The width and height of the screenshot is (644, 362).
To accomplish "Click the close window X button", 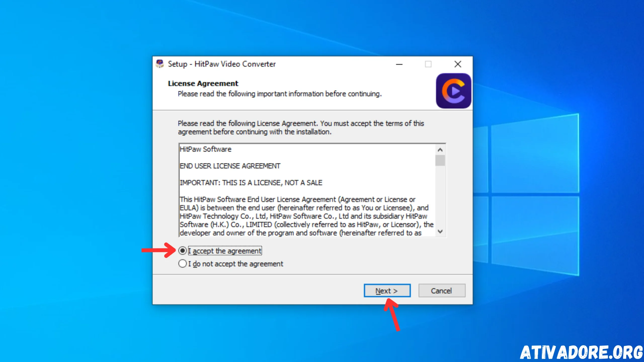I will pos(458,64).
